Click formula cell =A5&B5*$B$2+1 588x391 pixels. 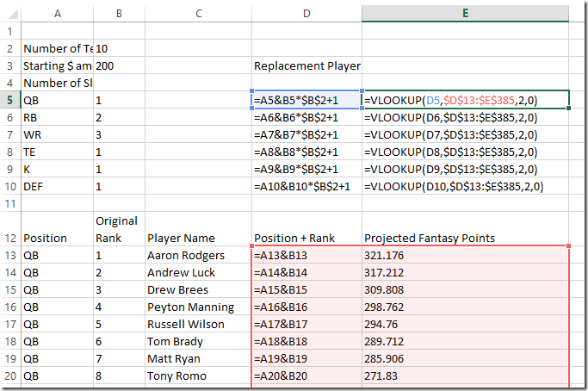[x=306, y=100]
